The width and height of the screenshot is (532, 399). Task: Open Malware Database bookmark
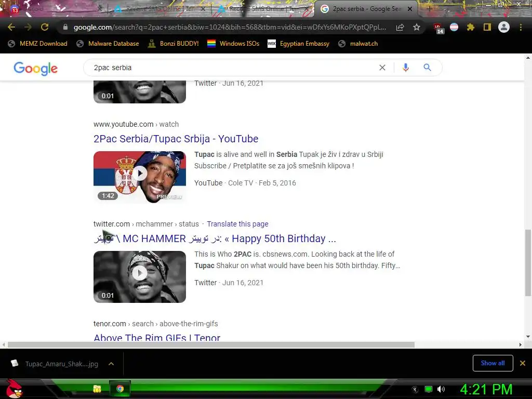pos(108,44)
